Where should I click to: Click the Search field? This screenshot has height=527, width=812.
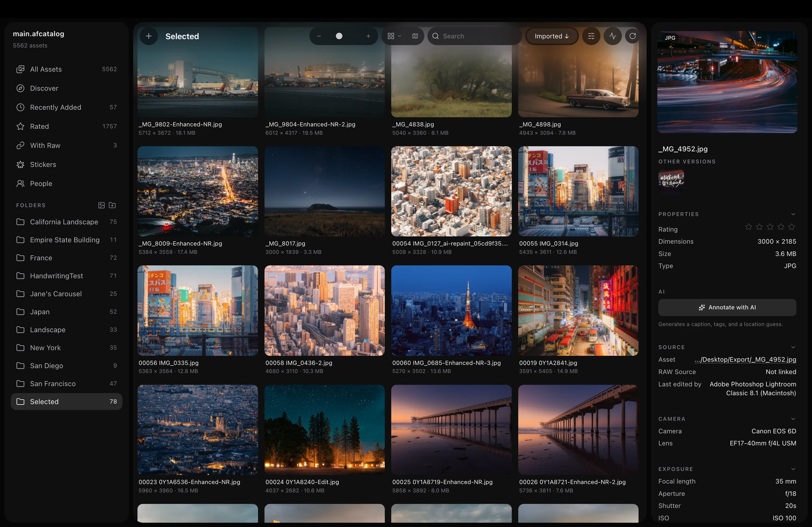(x=474, y=36)
